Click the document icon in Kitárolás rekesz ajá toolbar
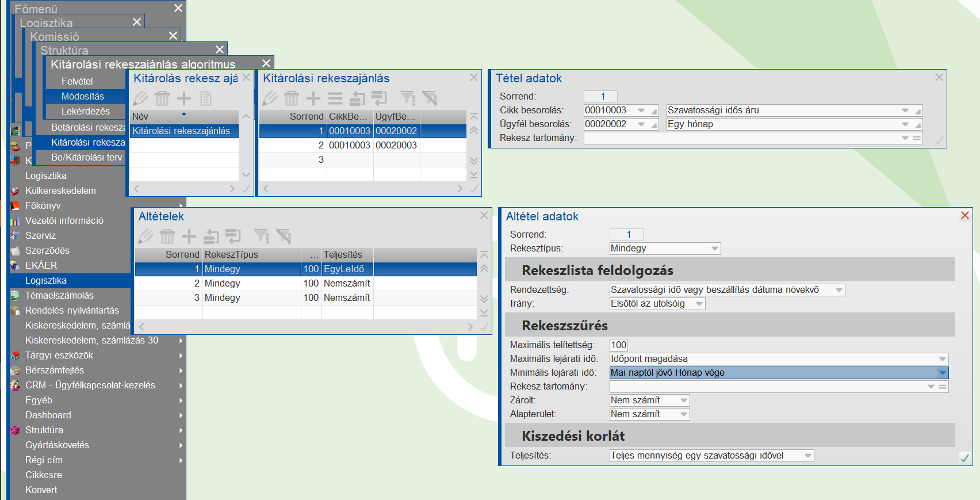The width and height of the screenshot is (980, 500). [x=206, y=98]
